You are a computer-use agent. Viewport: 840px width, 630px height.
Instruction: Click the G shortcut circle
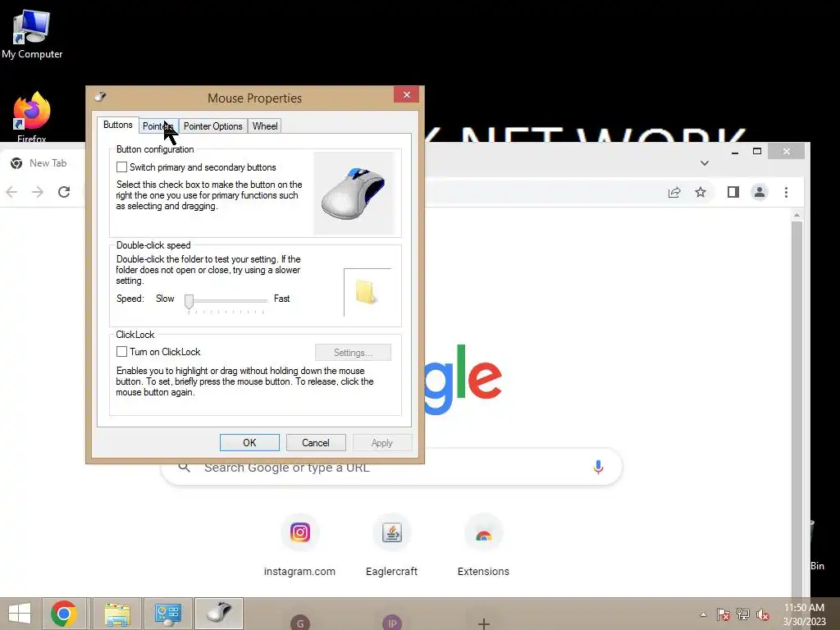click(x=300, y=623)
